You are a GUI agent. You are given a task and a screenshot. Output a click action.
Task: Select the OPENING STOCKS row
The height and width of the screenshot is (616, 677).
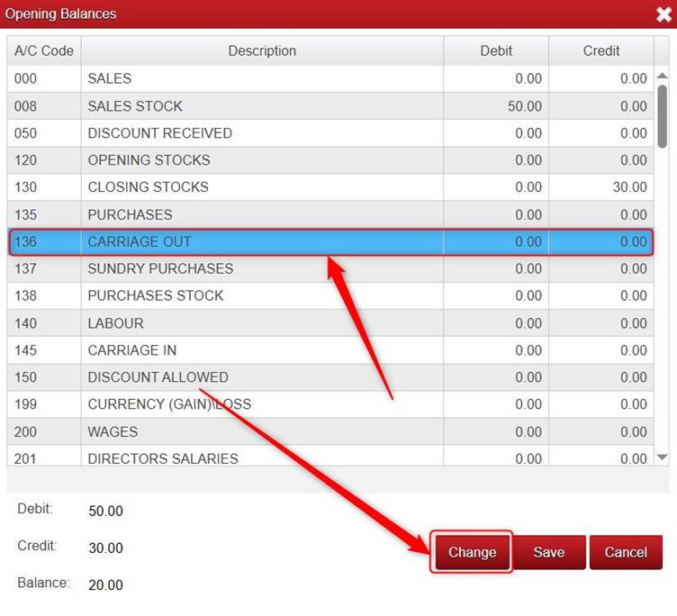pos(330,160)
